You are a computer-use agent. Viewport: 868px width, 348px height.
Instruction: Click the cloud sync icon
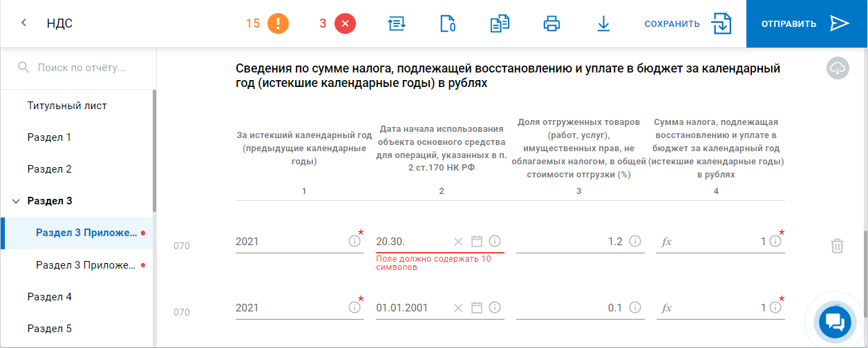click(x=838, y=68)
